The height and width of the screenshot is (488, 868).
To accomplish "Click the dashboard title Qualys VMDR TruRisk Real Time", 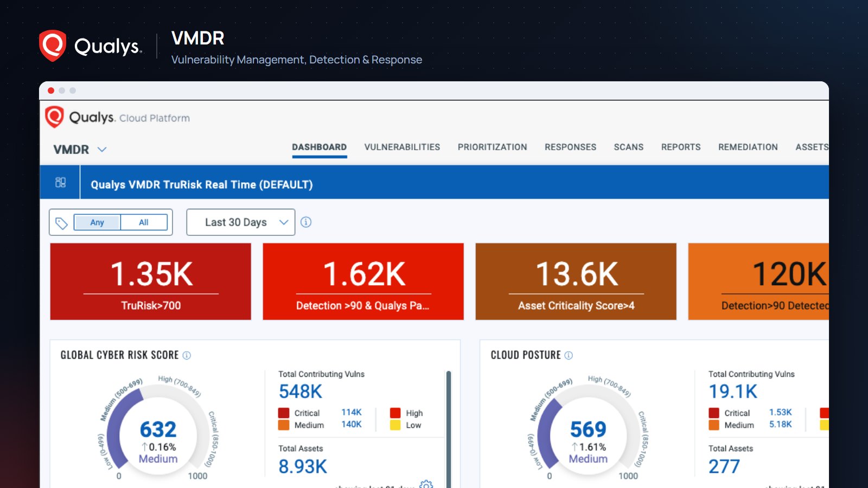I will pos(201,184).
